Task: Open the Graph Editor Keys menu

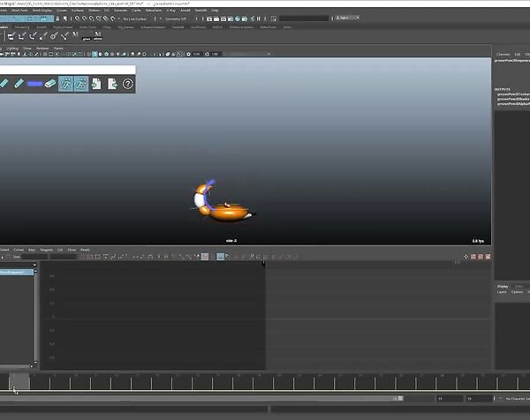Action: click(x=32, y=250)
